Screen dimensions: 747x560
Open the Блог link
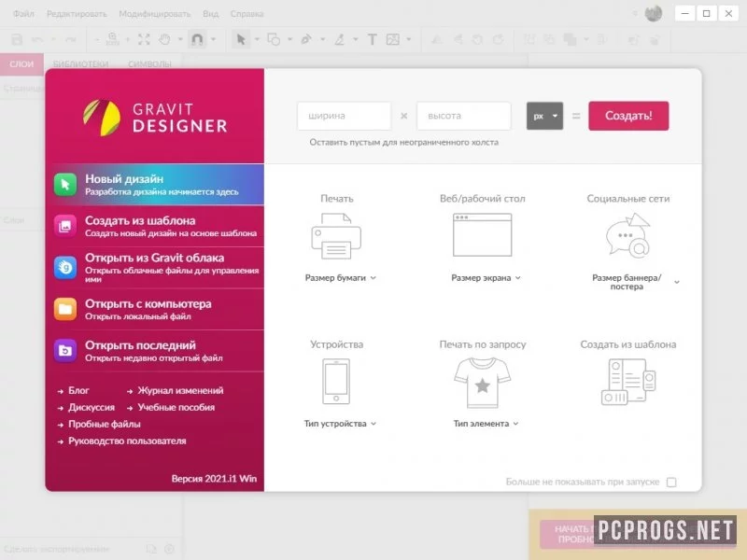[78, 390]
